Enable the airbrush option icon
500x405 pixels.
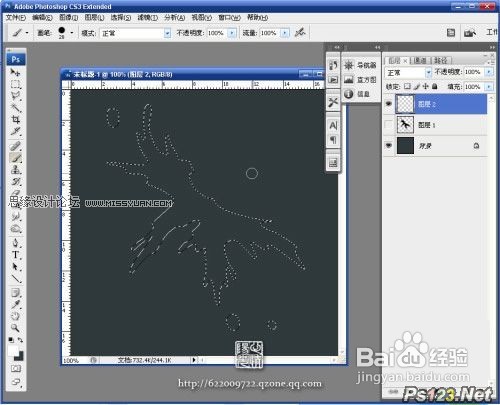(300, 32)
